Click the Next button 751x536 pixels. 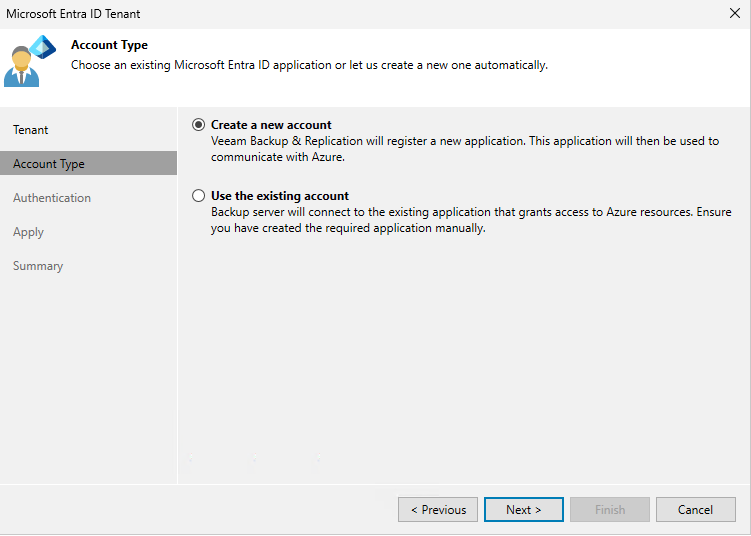coord(523,510)
